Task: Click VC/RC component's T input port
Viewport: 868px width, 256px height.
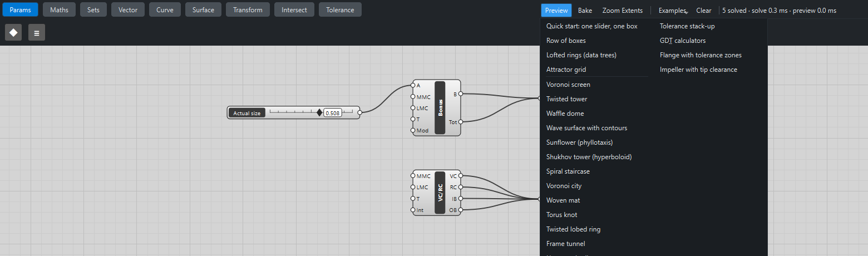Action: point(413,199)
